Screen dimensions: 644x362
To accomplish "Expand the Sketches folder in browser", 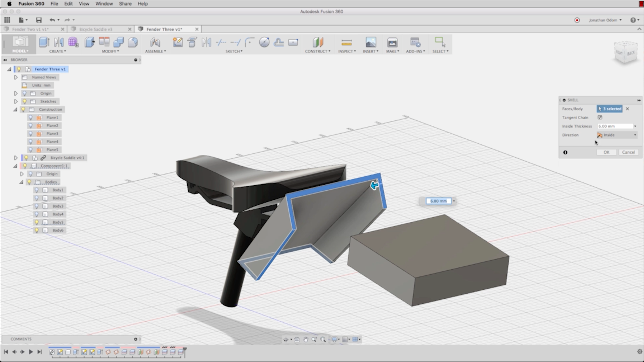I will (16, 101).
